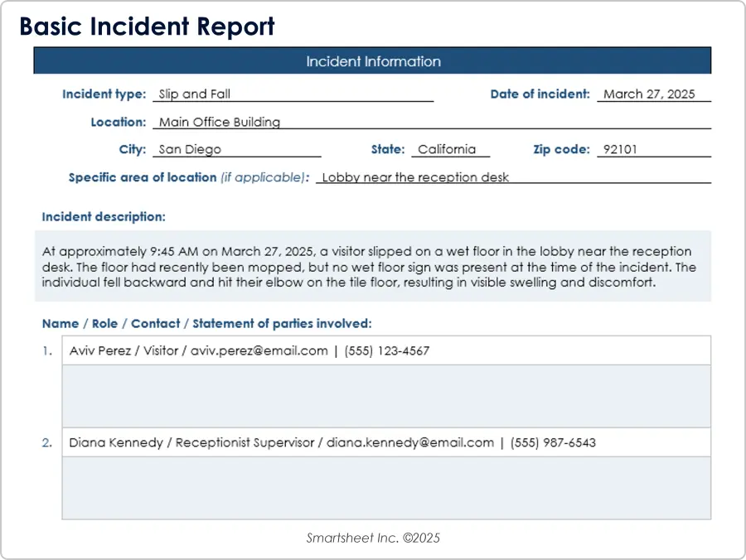746x560 pixels.
Task: Click the Incident Information header bar
Action: click(372, 61)
